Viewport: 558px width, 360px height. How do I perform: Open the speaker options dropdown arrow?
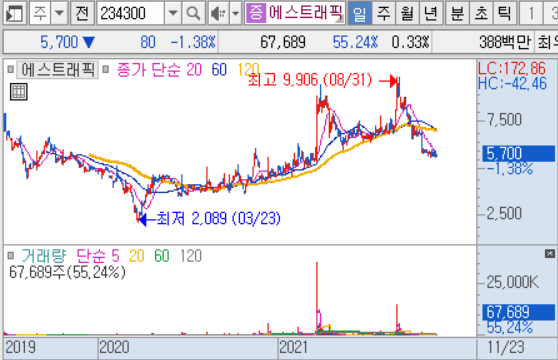236,14
